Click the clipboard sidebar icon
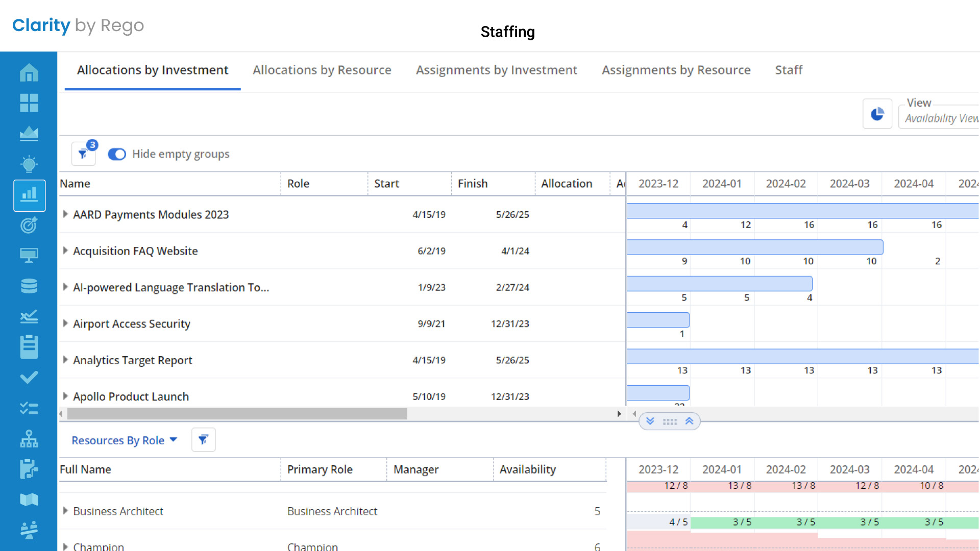Image resolution: width=980 pixels, height=551 pixels. point(29,347)
